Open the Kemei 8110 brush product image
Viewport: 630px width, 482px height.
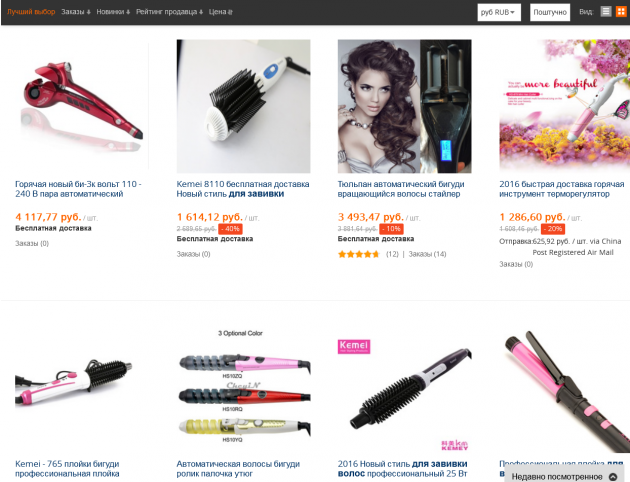point(243,106)
